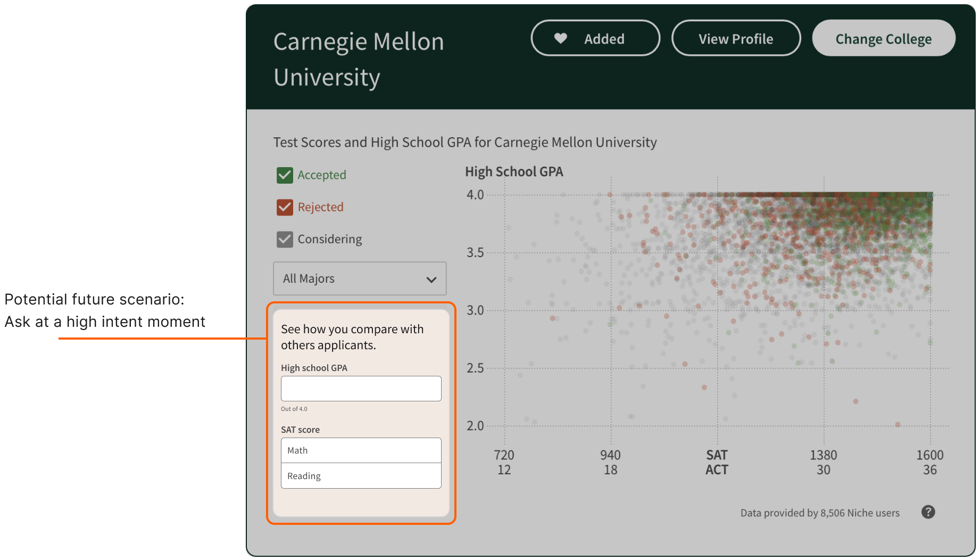Viewport: 980px width, 560px height.
Task: Focus the SAT Reading score field
Action: 361,476
